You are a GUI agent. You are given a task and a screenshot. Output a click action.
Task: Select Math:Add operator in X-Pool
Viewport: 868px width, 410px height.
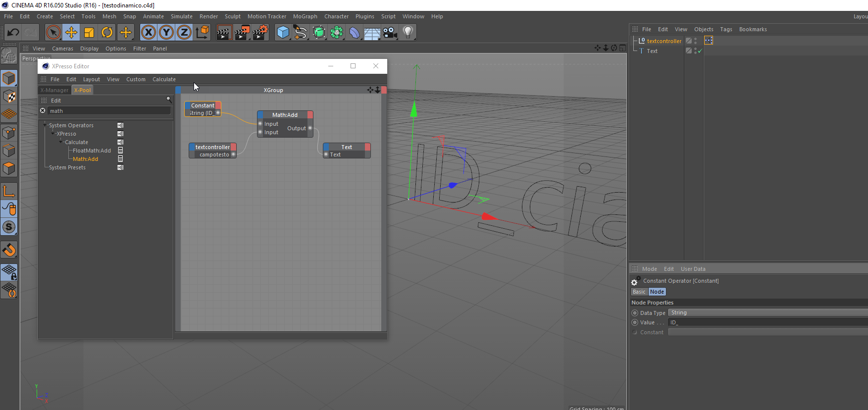(x=85, y=159)
